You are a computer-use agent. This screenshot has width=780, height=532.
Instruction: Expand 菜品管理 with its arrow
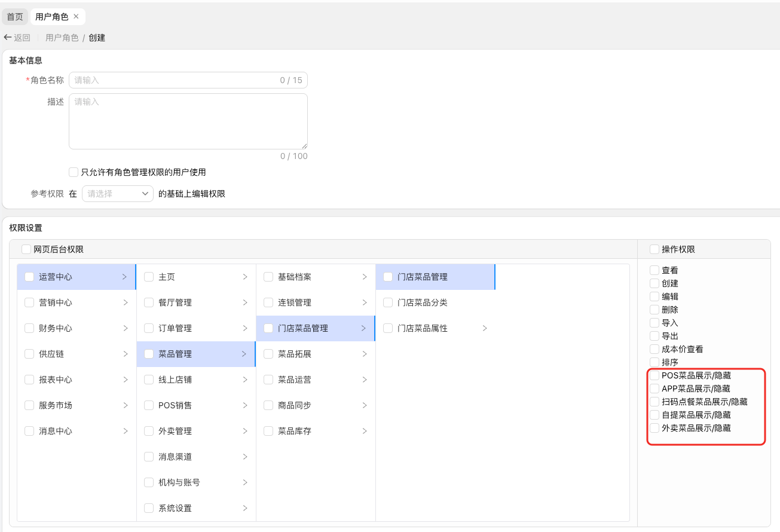(244, 354)
